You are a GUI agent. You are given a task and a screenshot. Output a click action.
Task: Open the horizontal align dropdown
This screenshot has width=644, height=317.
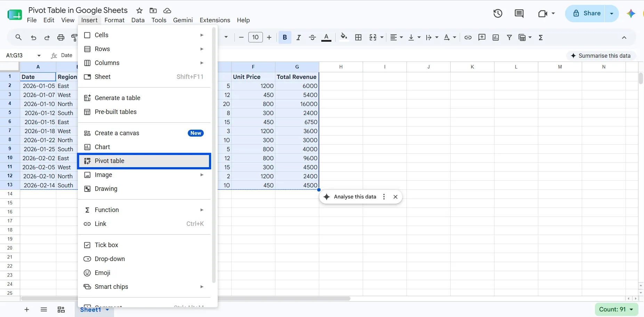396,38
